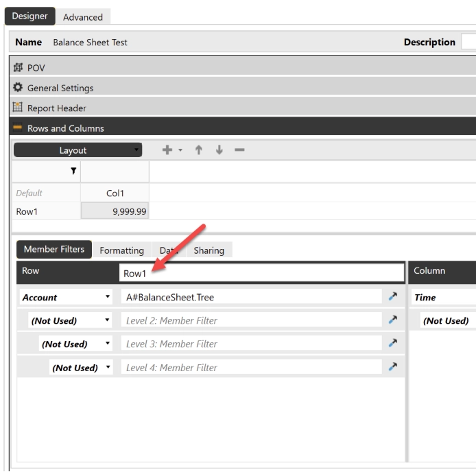The image size is (476, 474).
Task: Click the add row/column plus icon
Action: click(167, 150)
